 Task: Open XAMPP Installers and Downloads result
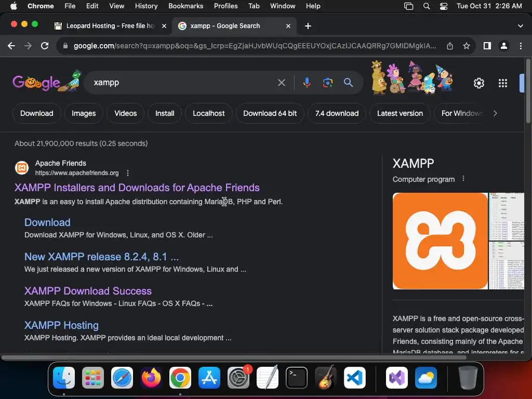[137, 188]
